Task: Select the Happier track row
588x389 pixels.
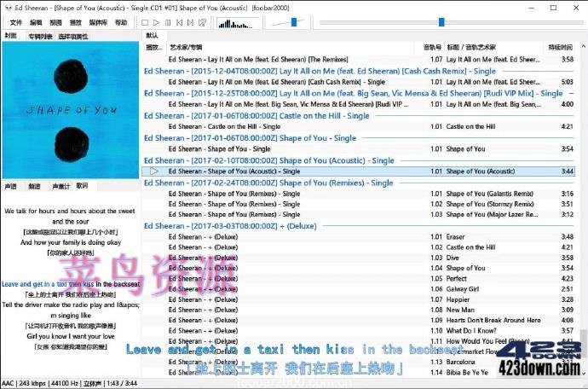Action: [360, 299]
